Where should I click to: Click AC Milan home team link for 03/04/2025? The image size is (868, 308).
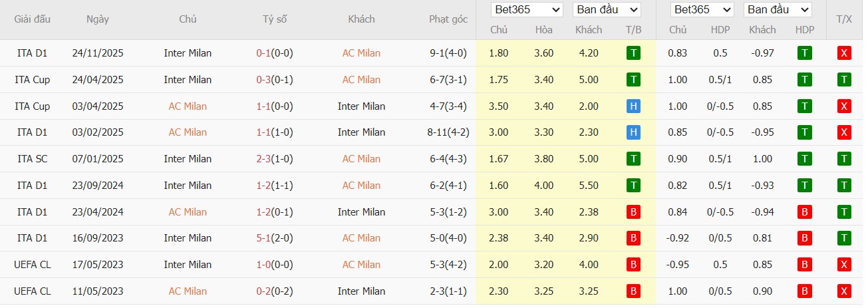pyautogui.click(x=188, y=106)
